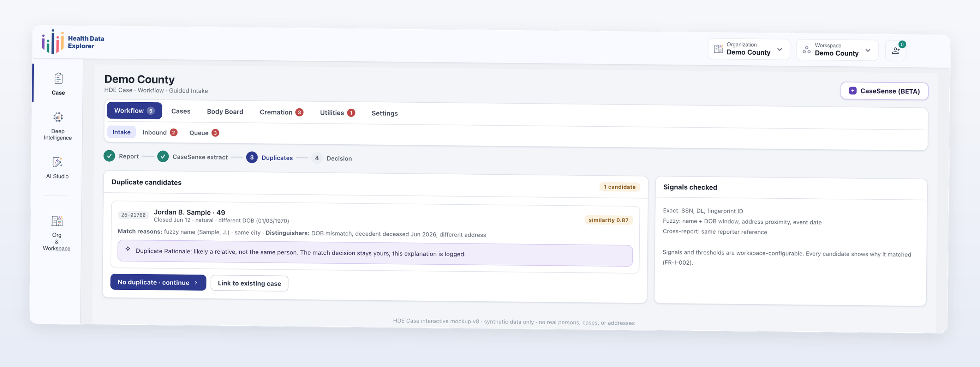Click the Duplicate Rationale sparkle icon
Screen dimensions: 980x367
click(x=128, y=249)
